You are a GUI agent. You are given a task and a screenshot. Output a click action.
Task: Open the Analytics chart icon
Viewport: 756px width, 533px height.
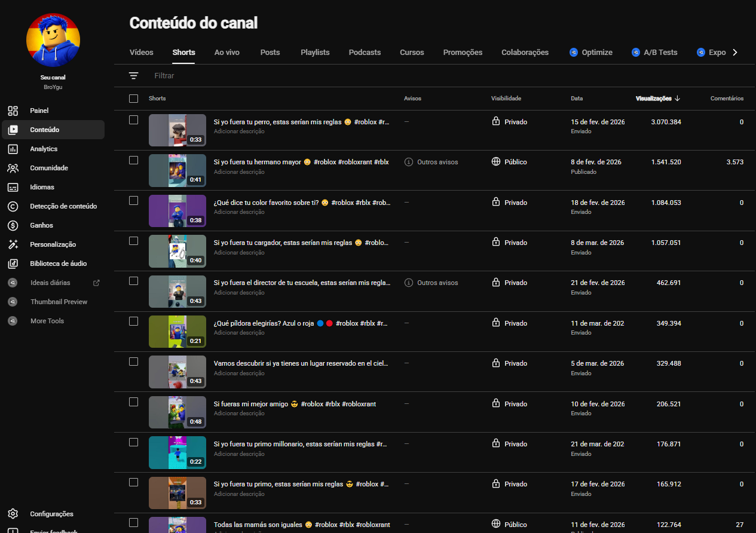coord(13,149)
